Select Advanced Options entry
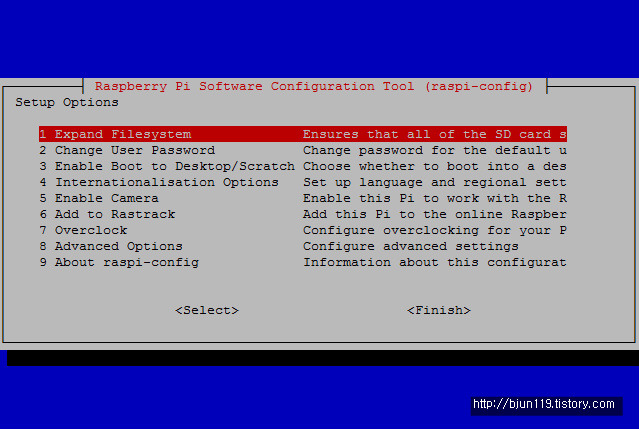The height and width of the screenshot is (429, 639). [x=303, y=246]
